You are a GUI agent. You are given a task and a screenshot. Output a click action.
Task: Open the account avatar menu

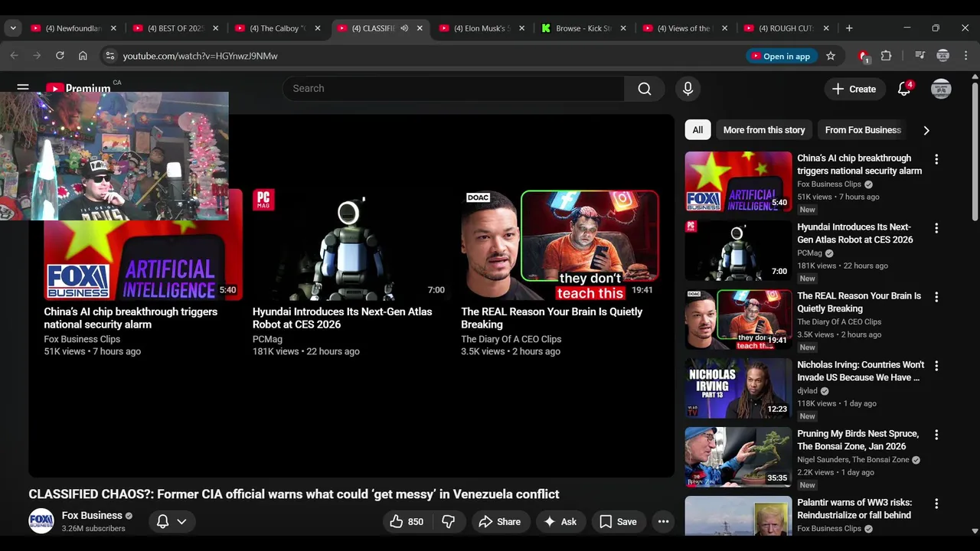point(941,89)
